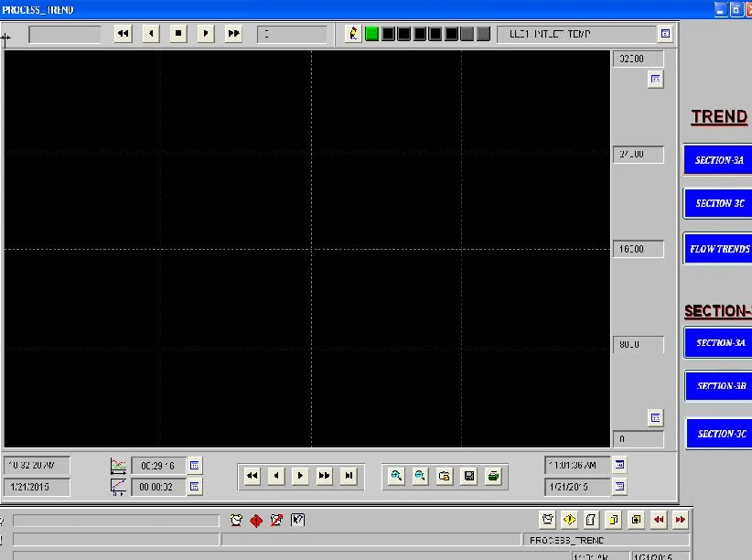Click the red diamond icon in status bar
Viewport: 752px width, 560px height.
tap(256, 521)
